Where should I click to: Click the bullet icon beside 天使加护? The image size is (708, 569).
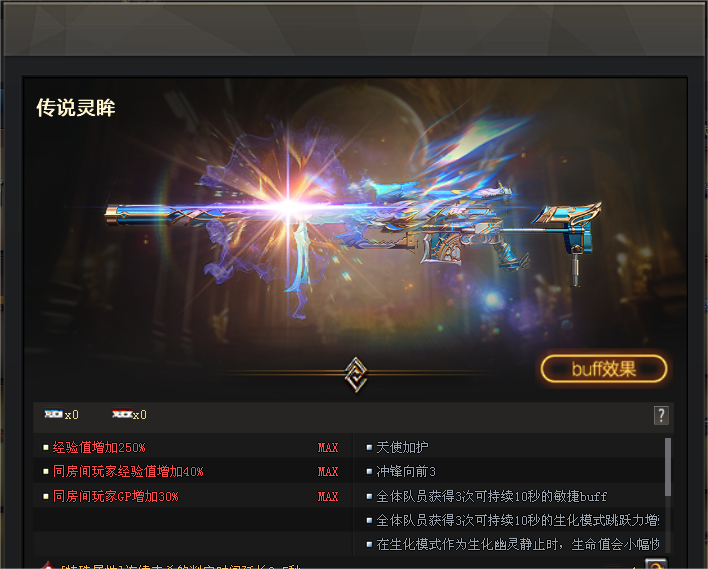pos(369,448)
